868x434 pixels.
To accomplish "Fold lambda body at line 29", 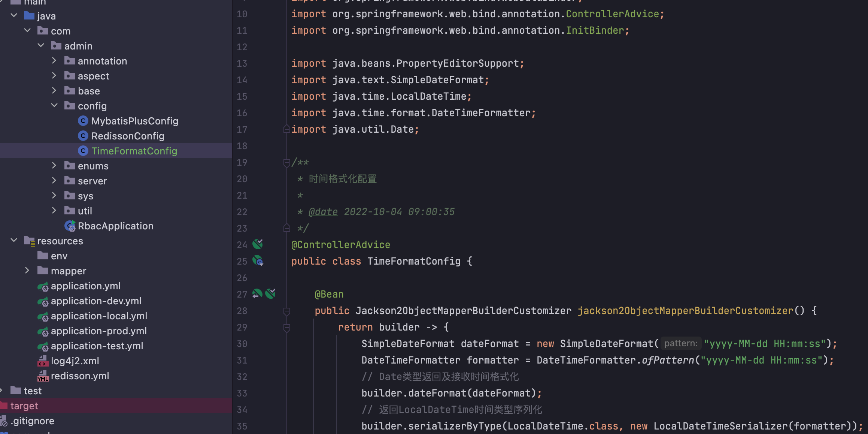I will [287, 328].
